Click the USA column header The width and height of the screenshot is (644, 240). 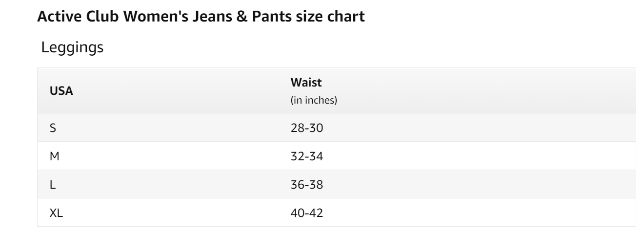point(61,91)
